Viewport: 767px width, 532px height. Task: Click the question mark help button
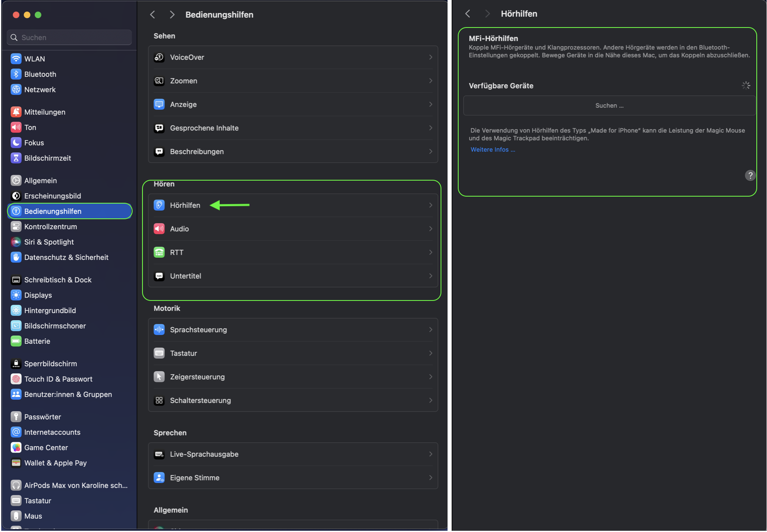tap(750, 176)
